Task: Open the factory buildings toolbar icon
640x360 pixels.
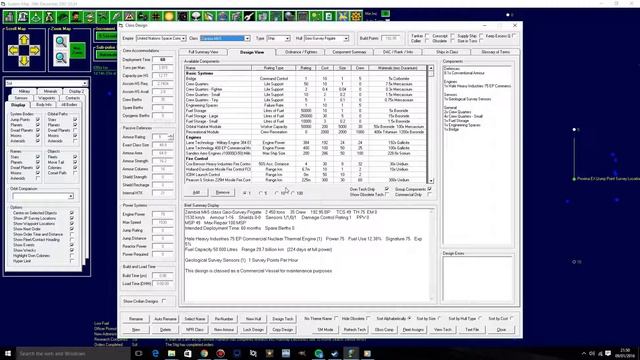Action: (9, 17)
